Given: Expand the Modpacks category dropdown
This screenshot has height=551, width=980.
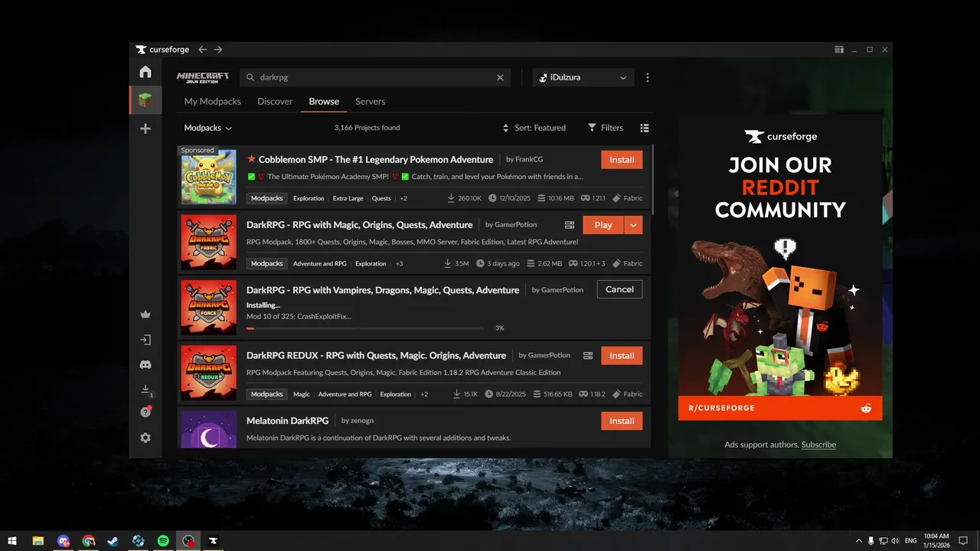Looking at the screenshot, I should pos(208,128).
